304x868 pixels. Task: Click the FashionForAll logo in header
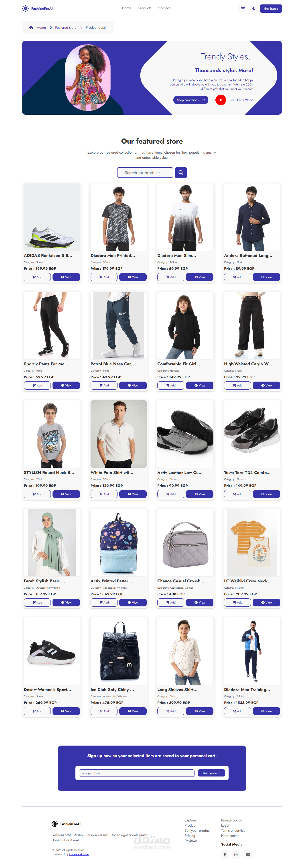point(38,8)
